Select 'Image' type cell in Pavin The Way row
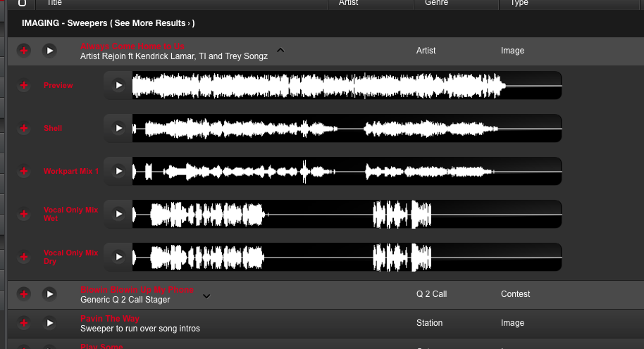This screenshot has width=644, height=349. [512, 323]
